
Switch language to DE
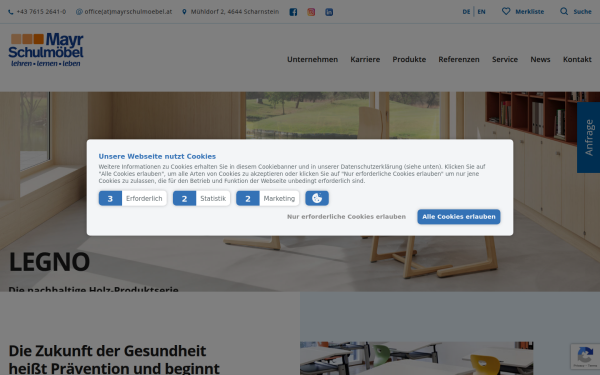pyautogui.click(x=466, y=12)
